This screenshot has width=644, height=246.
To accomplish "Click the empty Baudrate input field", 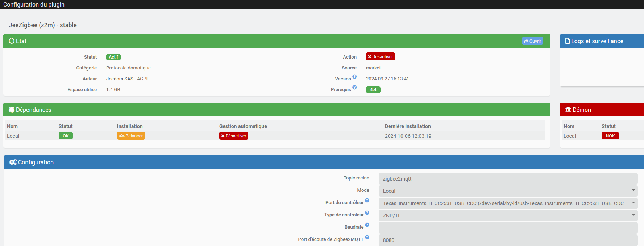I will pos(508,228).
